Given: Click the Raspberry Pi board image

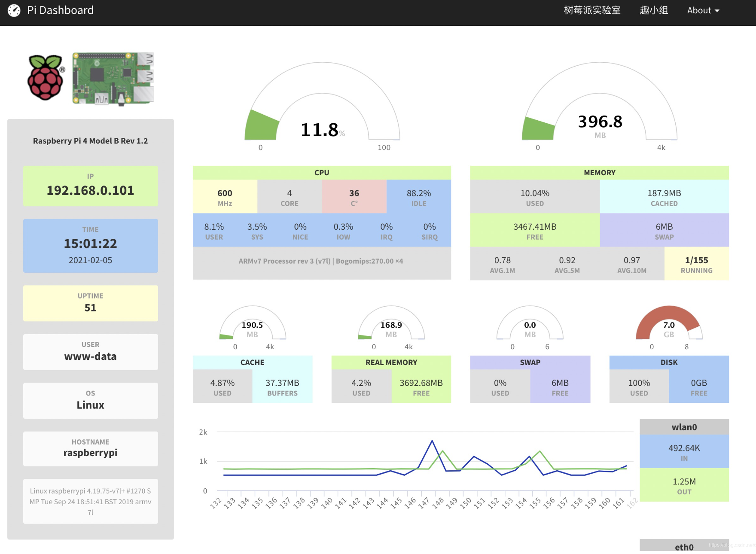Looking at the screenshot, I should pos(113,79).
